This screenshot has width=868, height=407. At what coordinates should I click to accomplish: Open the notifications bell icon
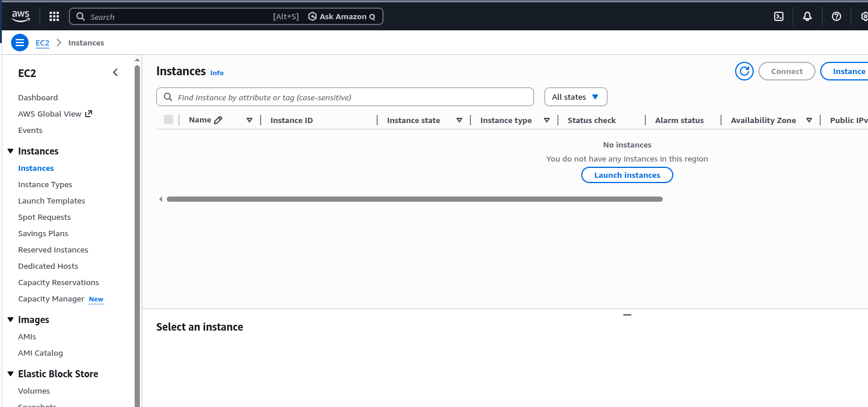pos(807,16)
